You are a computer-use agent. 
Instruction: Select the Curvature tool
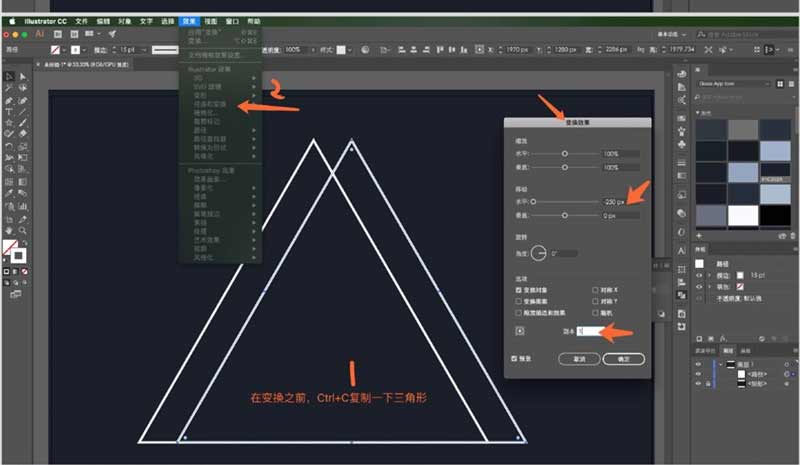click(x=23, y=101)
